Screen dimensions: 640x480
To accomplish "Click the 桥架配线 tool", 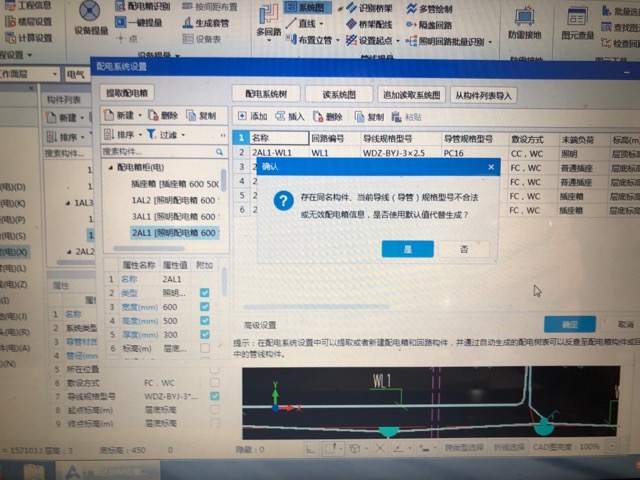I will [x=369, y=24].
